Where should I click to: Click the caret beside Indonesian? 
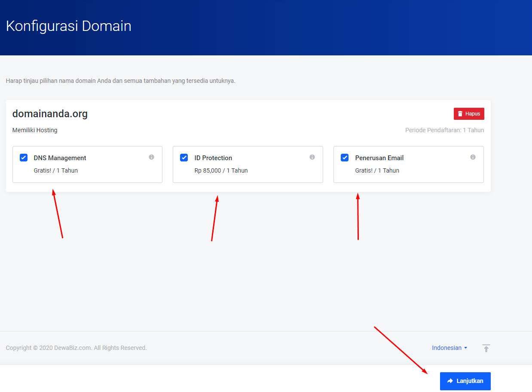[466, 348]
